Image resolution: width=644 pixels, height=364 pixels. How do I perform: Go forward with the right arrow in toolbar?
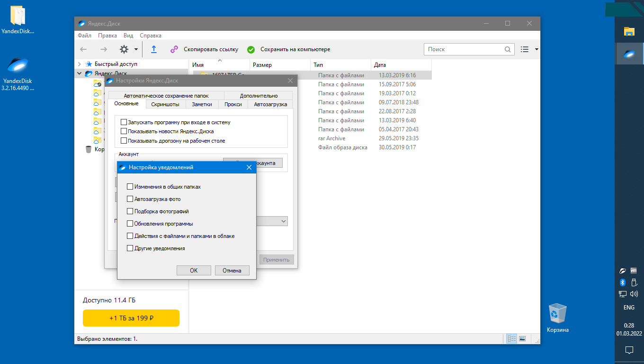coord(104,49)
